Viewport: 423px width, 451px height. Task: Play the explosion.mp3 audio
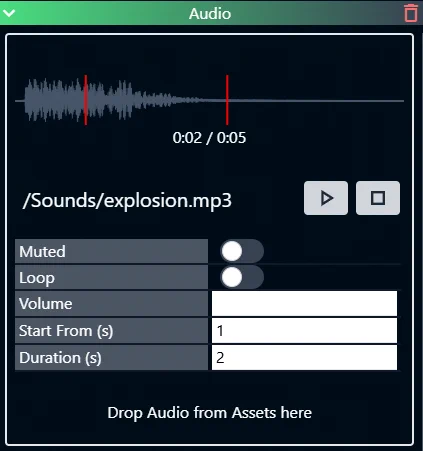(326, 198)
